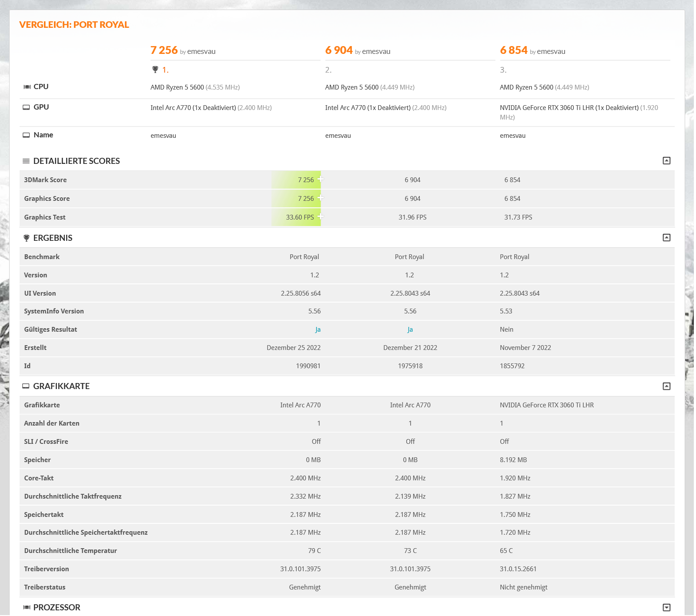Click the 'SLI / CrossFire' row label

point(46,442)
